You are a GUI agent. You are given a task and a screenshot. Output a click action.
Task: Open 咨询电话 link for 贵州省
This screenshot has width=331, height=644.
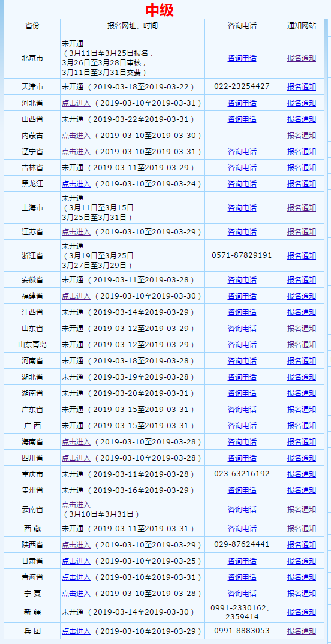point(242,490)
